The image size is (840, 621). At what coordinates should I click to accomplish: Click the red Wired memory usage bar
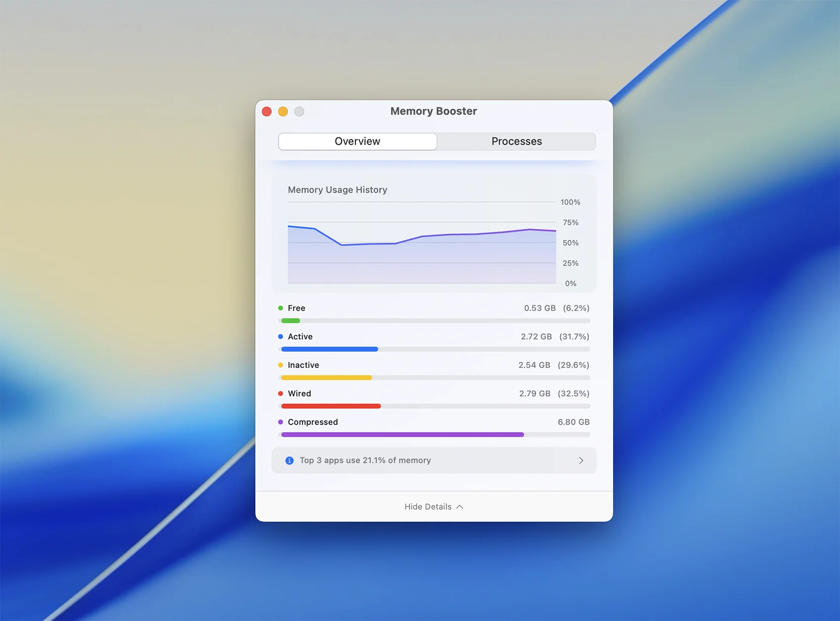tap(331, 406)
